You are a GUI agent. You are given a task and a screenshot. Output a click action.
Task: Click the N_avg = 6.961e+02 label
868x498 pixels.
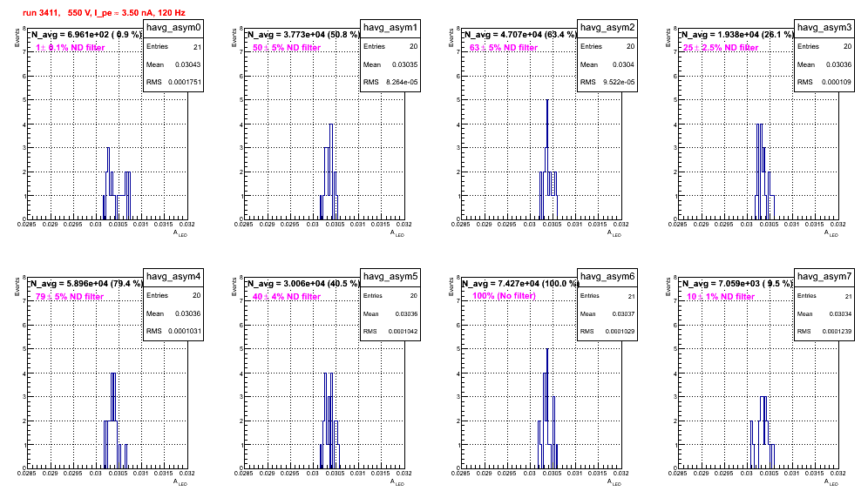click(86, 34)
